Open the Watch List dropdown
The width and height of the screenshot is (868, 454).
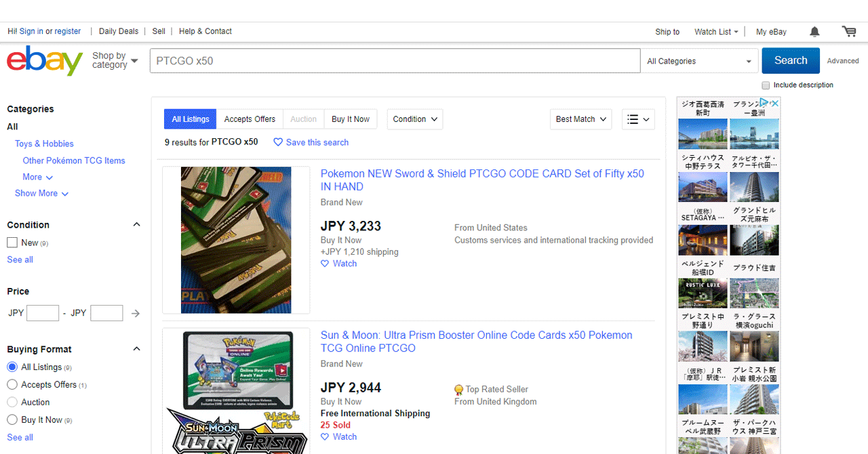[x=716, y=32]
